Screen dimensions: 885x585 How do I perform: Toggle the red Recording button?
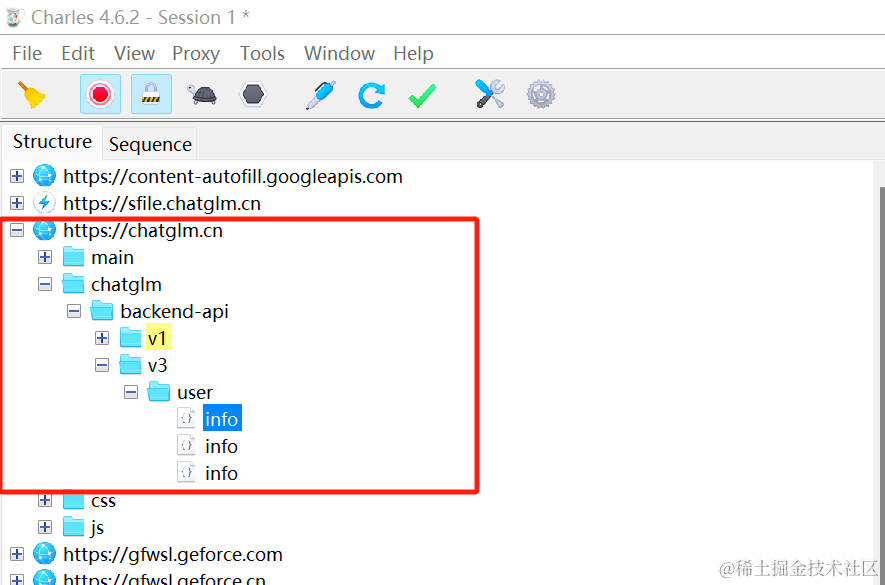pyautogui.click(x=100, y=94)
